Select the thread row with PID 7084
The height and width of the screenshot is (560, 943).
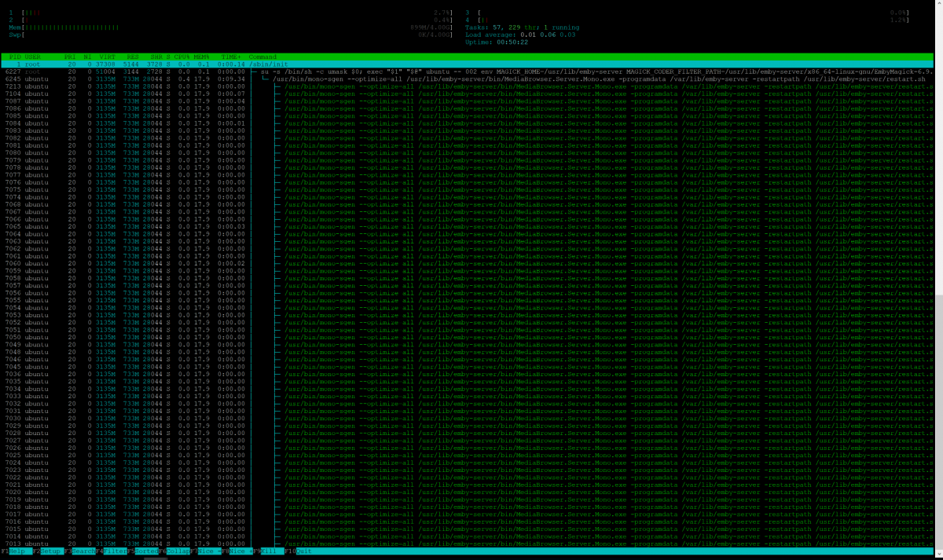[x=467, y=123]
